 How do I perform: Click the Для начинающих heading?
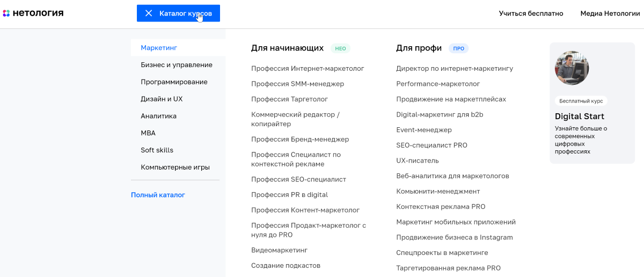(287, 48)
